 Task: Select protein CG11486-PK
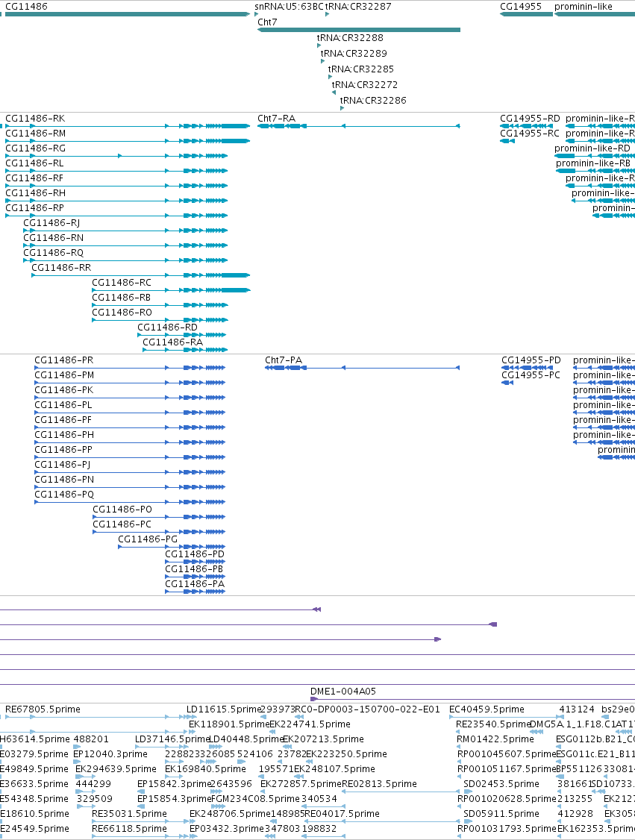63,390
